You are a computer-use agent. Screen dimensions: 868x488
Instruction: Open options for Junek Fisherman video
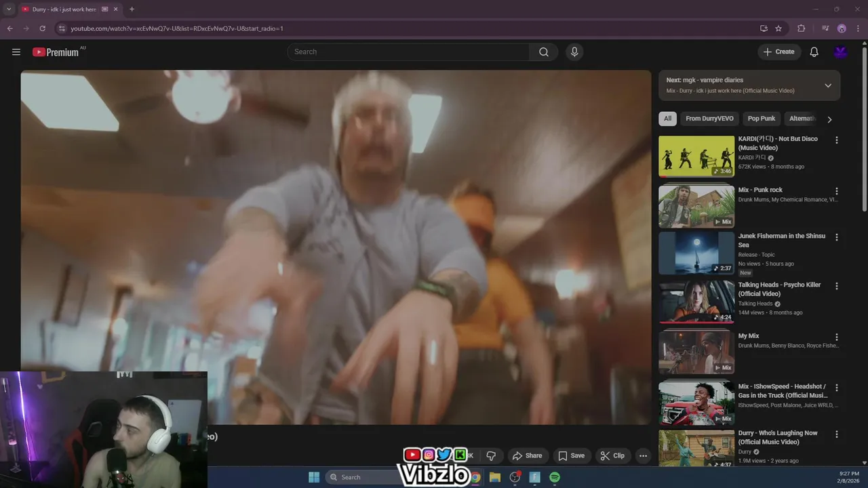[836, 237]
